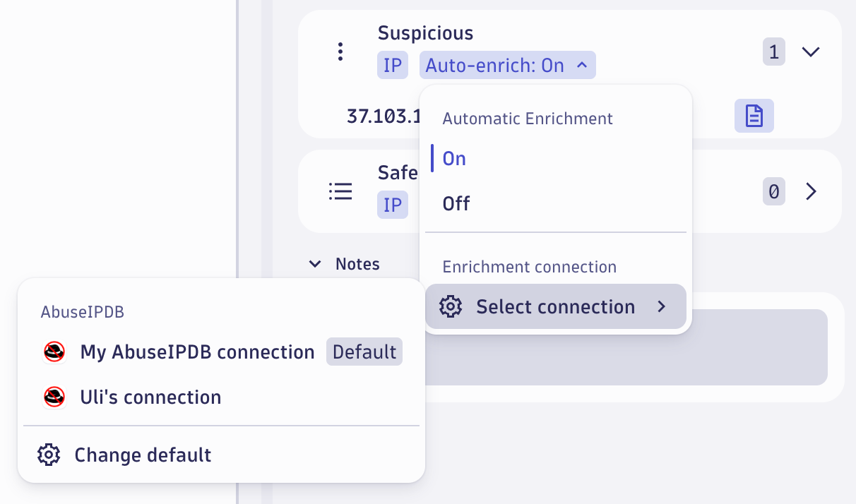Click the list icon beside the Safe category
This screenshot has width=856, height=504.
[340, 191]
